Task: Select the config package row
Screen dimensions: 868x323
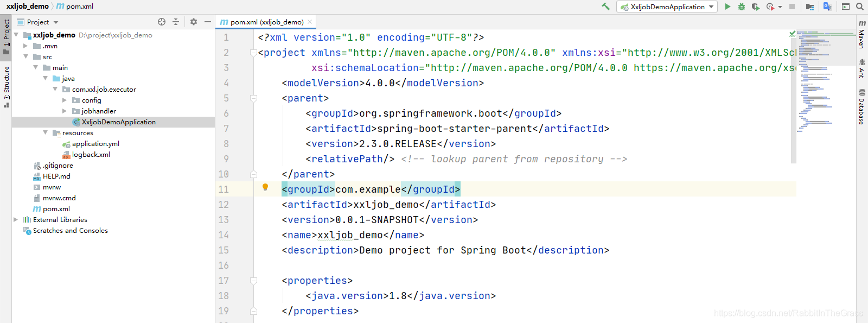Action: [x=113, y=100]
